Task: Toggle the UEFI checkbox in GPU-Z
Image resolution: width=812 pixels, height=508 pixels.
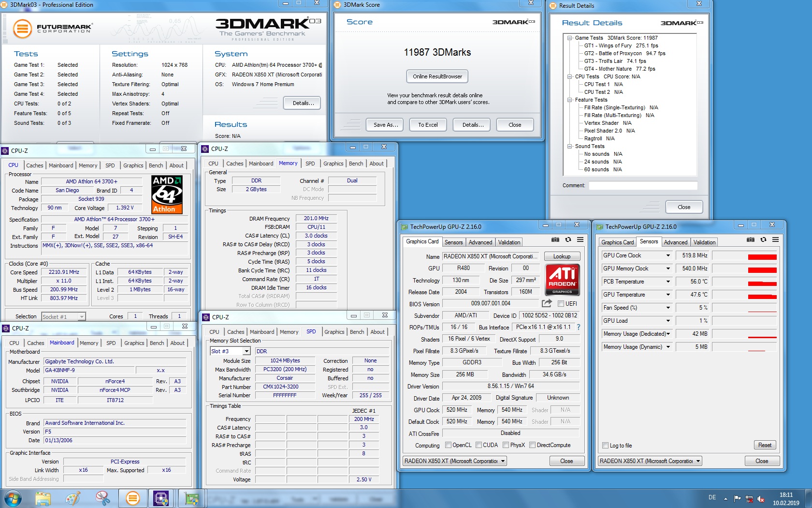Action: tap(561, 304)
